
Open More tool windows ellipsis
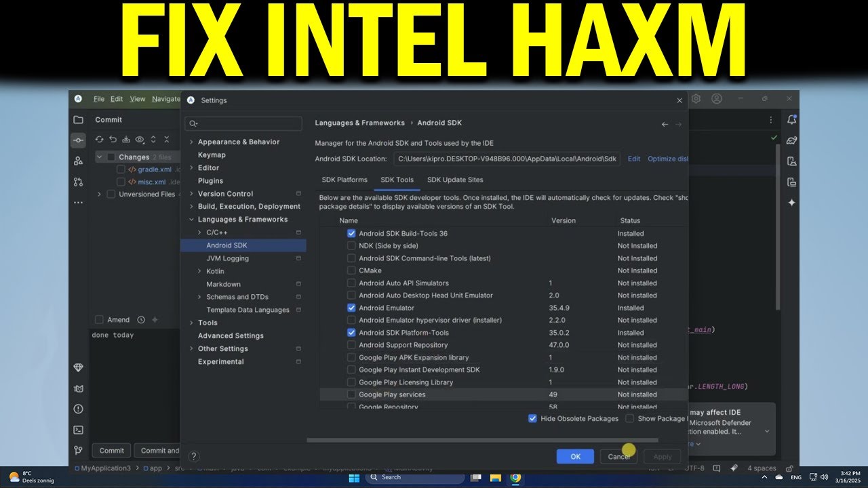79,202
